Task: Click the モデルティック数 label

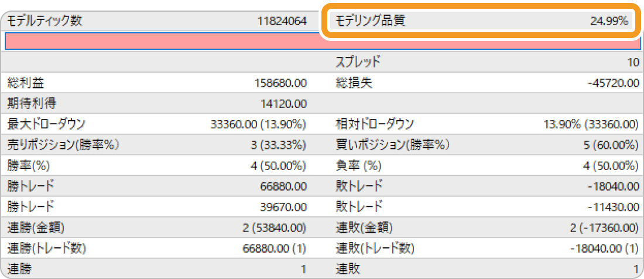Action: point(44,21)
